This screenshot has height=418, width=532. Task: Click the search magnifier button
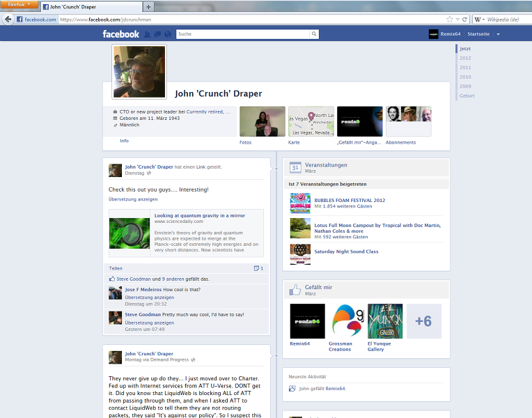pyautogui.click(x=314, y=34)
